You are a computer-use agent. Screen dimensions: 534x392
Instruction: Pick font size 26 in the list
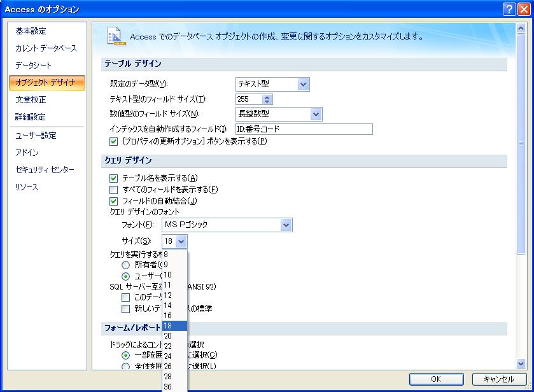click(x=174, y=367)
